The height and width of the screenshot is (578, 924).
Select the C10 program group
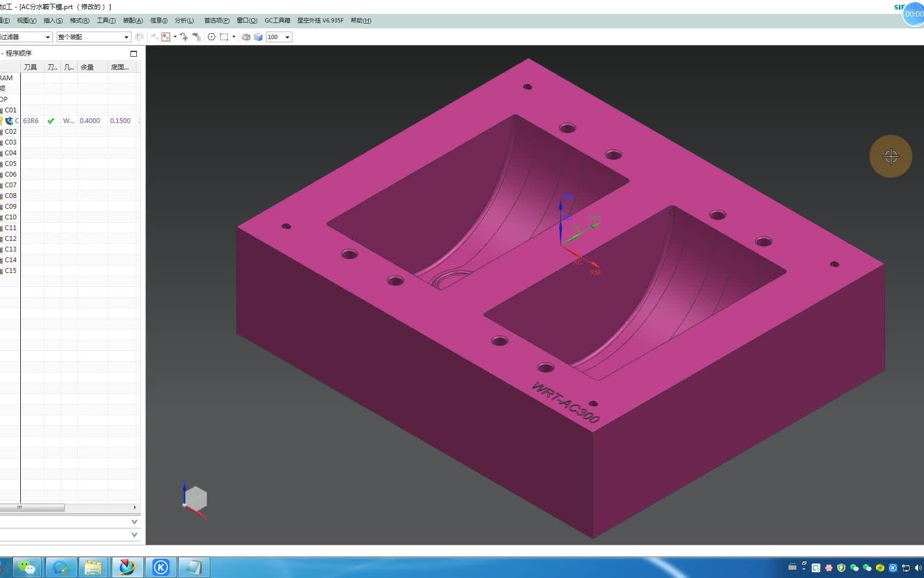[11, 217]
